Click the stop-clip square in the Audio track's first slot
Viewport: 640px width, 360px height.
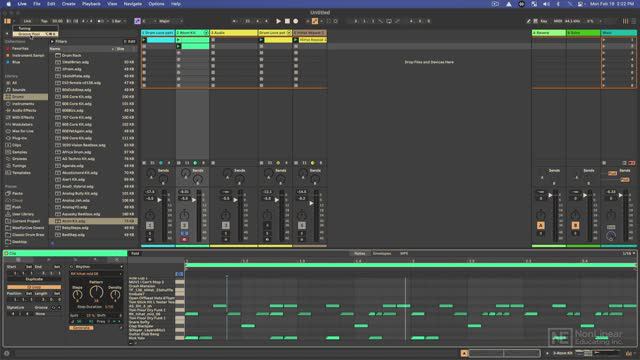213,40
